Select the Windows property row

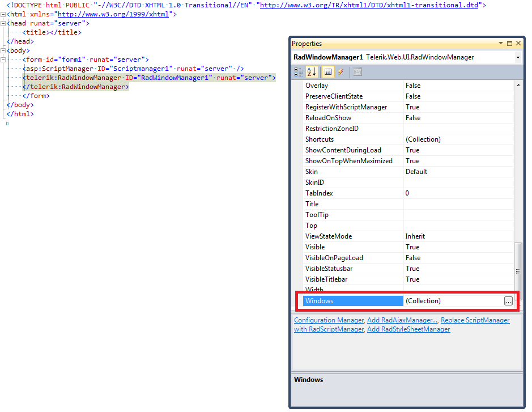pos(408,301)
